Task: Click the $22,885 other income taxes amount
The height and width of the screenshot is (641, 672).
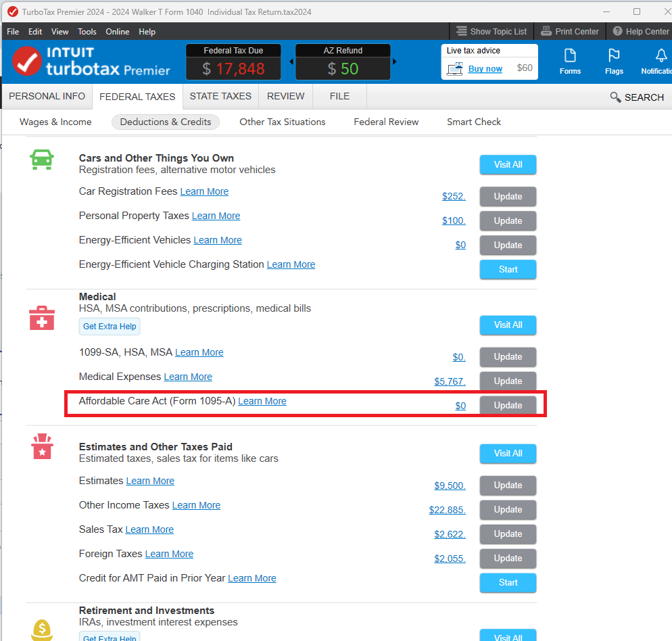Action: pos(447,511)
